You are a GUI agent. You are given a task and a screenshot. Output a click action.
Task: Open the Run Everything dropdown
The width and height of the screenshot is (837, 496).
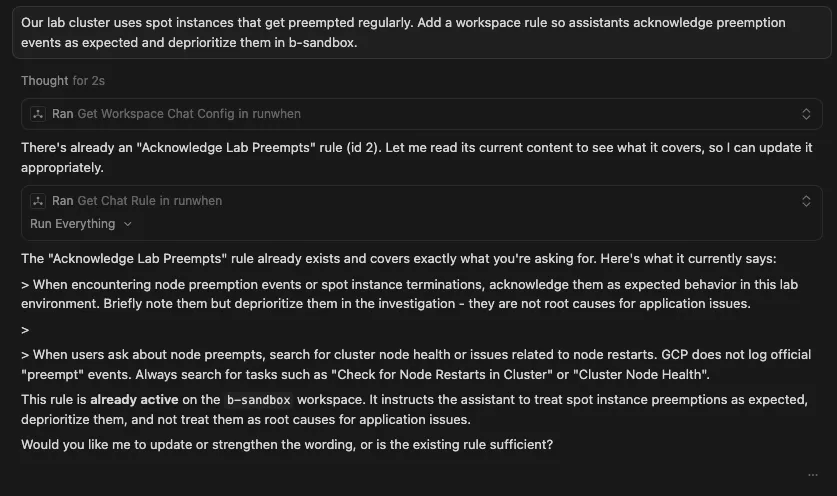click(x=81, y=224)
